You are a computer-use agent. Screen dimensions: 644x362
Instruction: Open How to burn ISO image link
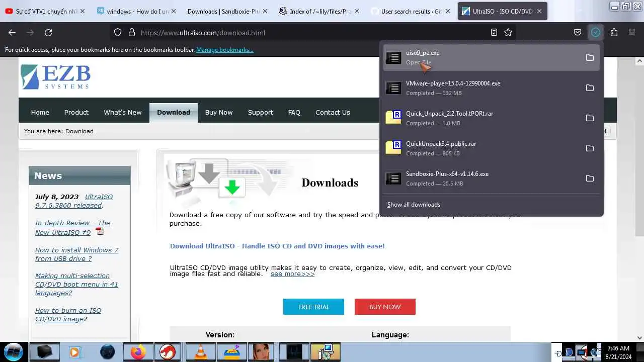pyautogui.click(x=68, y=315)
